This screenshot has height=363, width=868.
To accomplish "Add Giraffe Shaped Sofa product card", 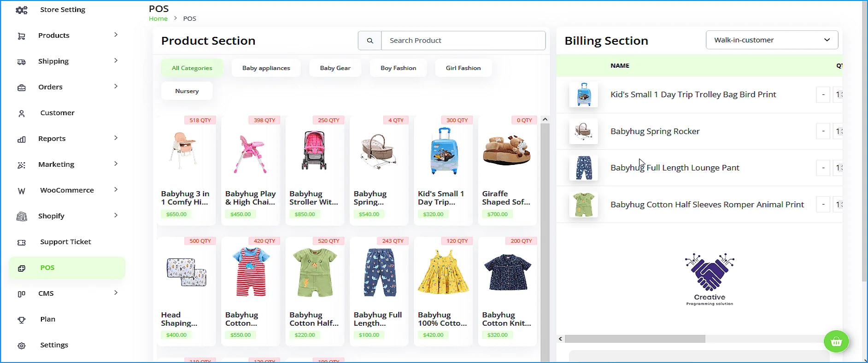I will 507,170.
